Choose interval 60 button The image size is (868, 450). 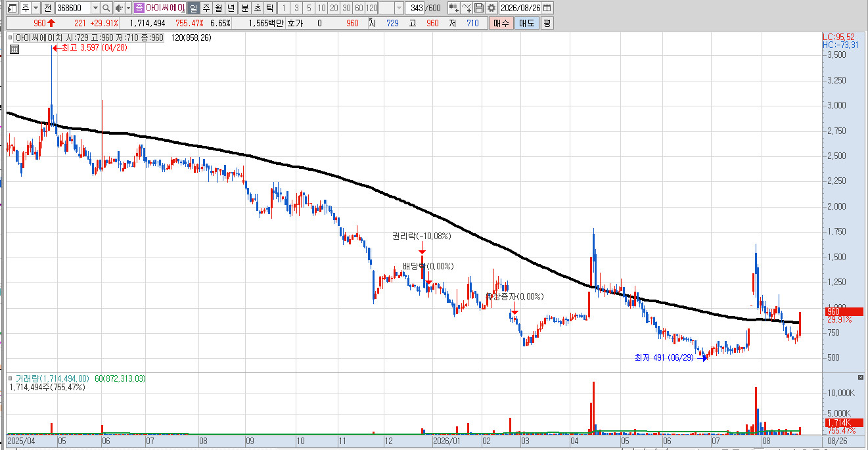click(x=358, y=8)
